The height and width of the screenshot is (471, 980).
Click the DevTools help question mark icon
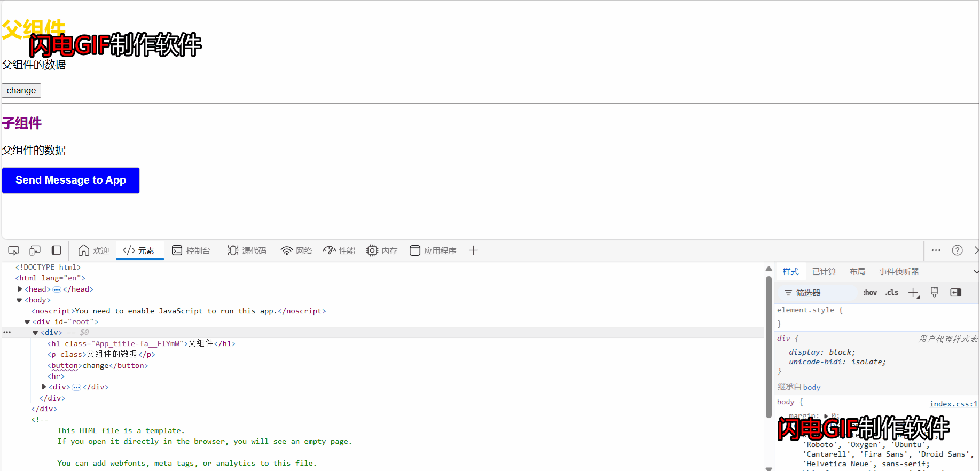(957, 250)
